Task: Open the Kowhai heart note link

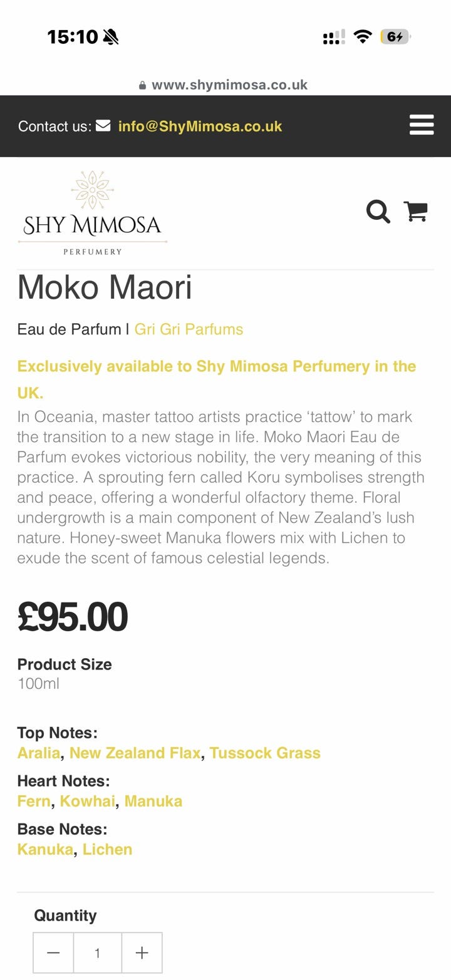Action: click(87, 801)
